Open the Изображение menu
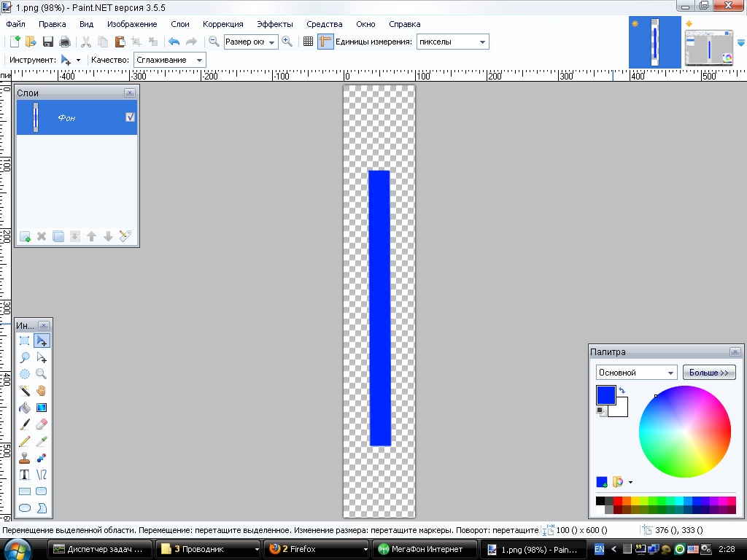Image resolution: width=747 pixels, height=560 pixels. click(132, 24)
